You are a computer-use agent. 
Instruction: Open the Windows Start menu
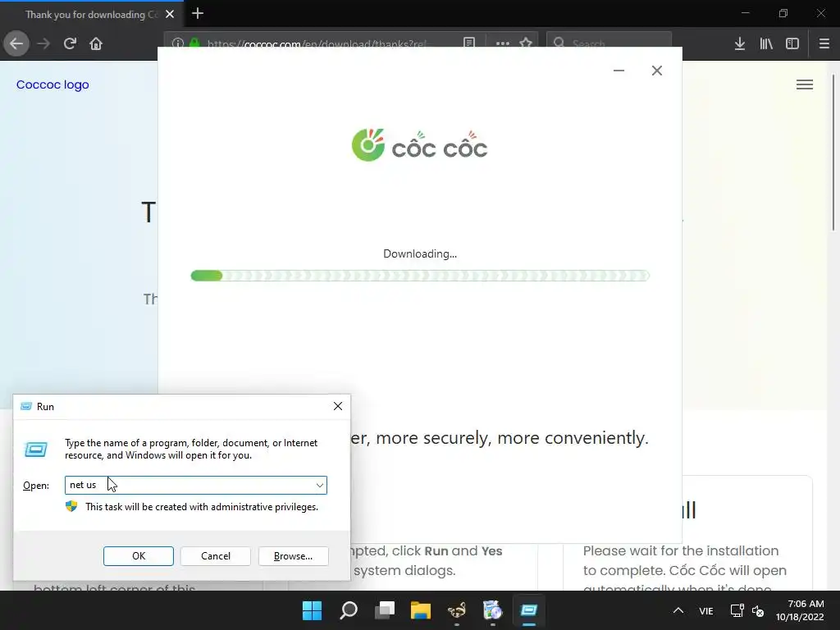(x=313, y=610)
